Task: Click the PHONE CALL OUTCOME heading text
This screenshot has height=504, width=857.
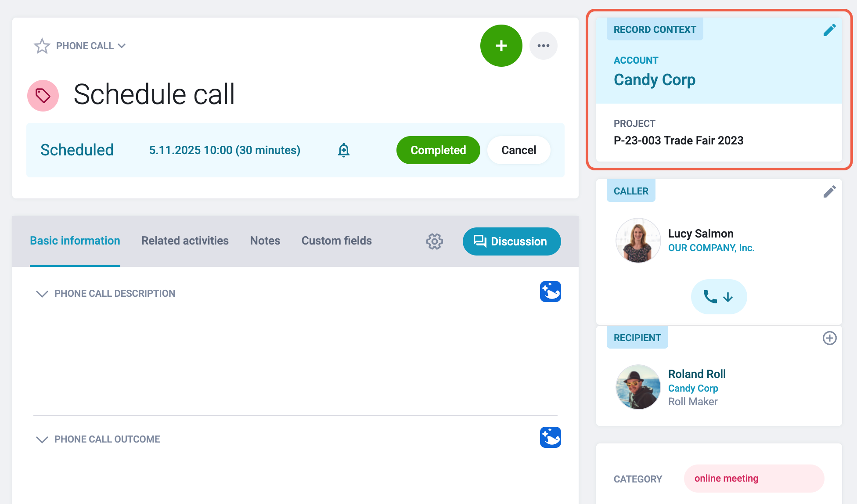Action: pyautogui.click(x=107, y=439)
